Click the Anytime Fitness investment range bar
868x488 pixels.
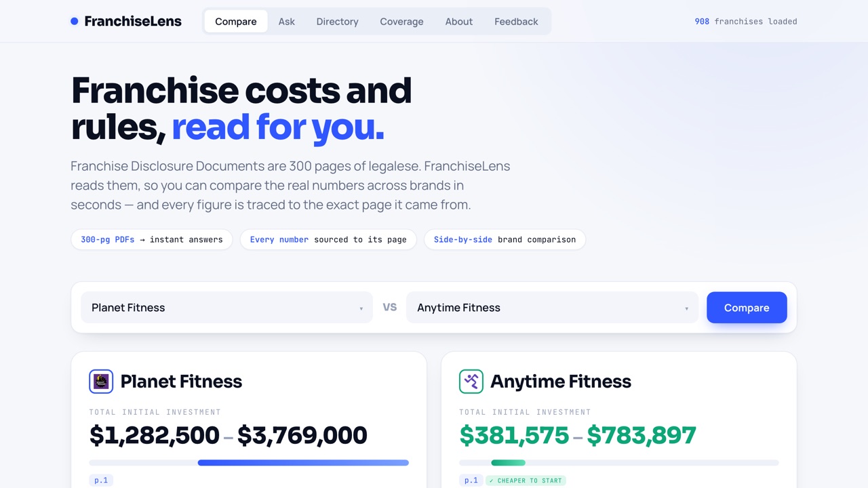(619, 463)
